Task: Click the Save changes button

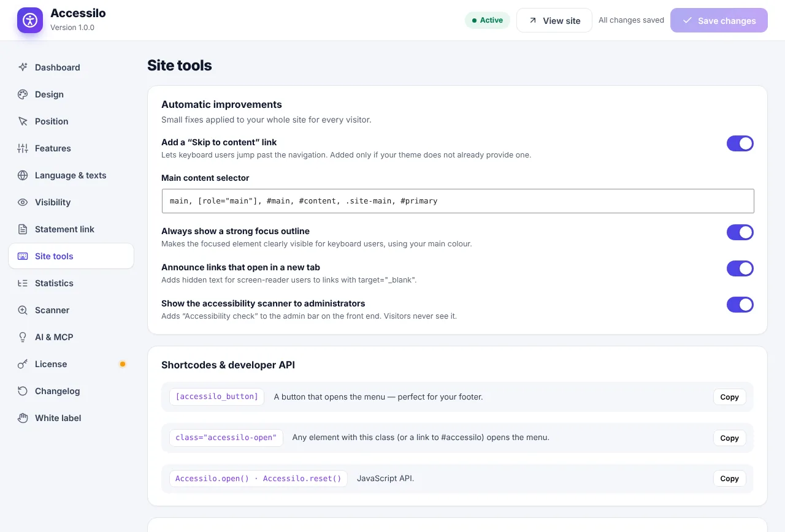Action: click(719, 20)
